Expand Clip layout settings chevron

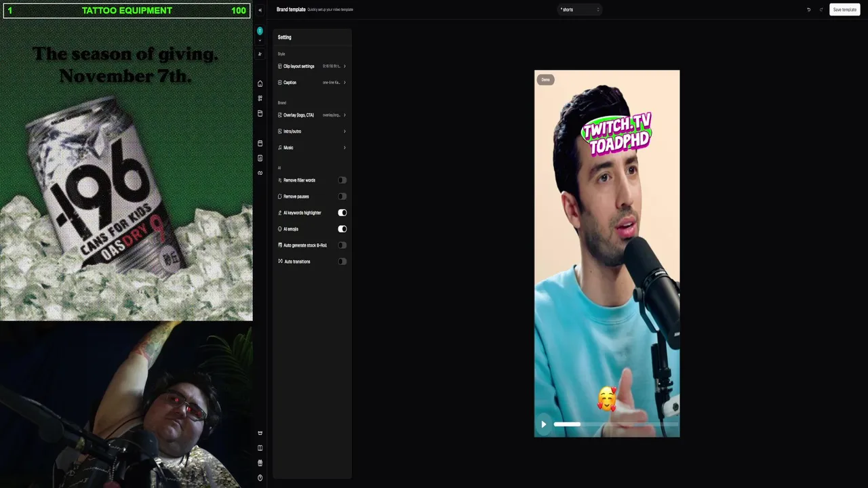point(344,66)
